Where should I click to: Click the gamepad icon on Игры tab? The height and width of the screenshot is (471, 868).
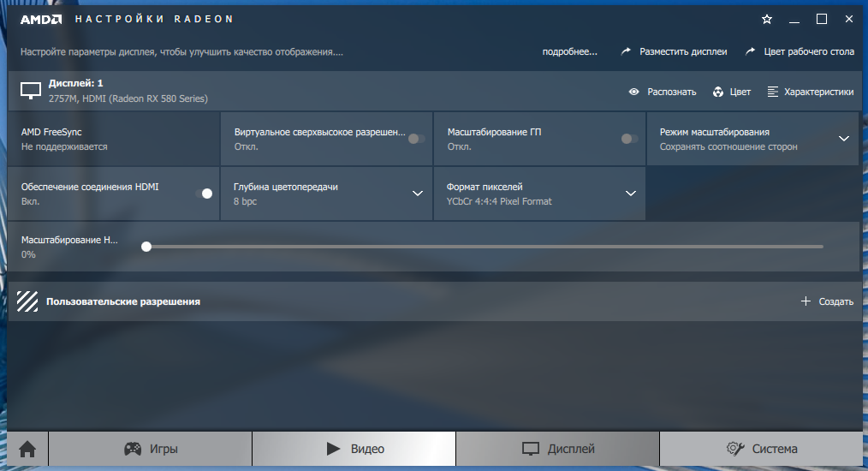133,449
